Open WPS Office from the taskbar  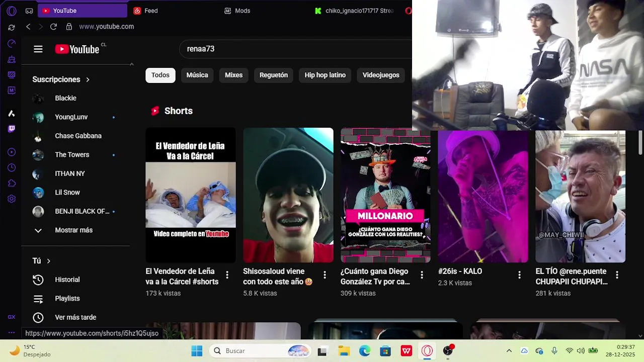407,351
